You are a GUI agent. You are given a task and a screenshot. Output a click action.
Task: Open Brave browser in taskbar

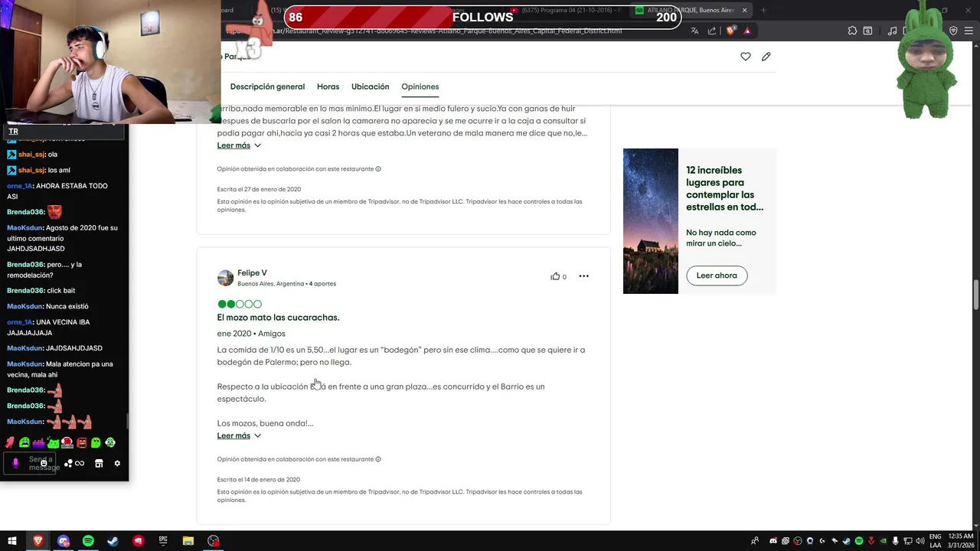(x=38, y=541)
